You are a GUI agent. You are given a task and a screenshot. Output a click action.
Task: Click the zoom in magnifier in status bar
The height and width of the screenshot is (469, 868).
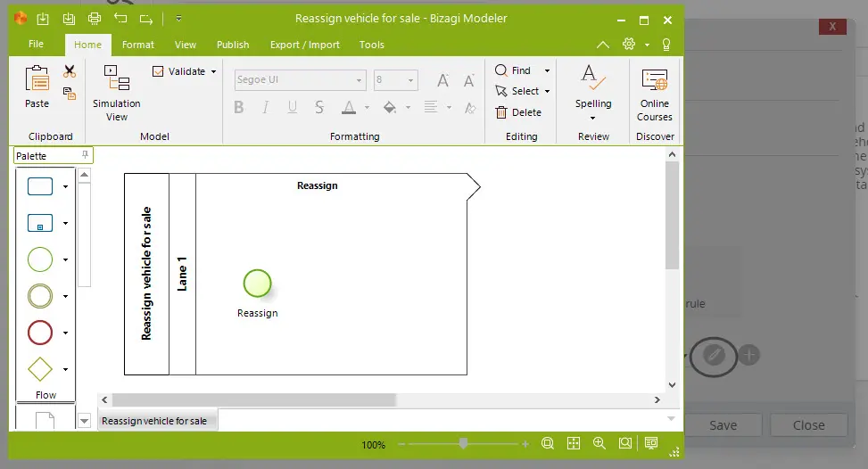599,443
